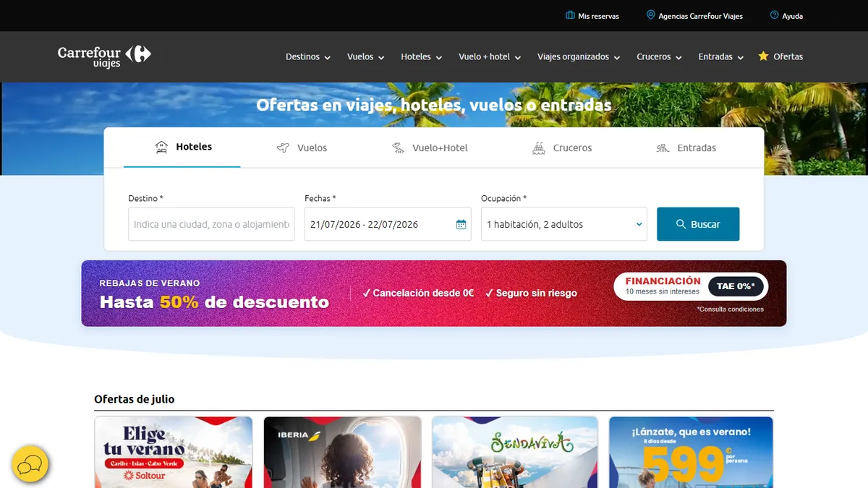The width and height of the screenshot is (868, 488).
Task: Click the Vuelo+Hotel combined icon
Action: pyautogui.click(x=398, y=147)
